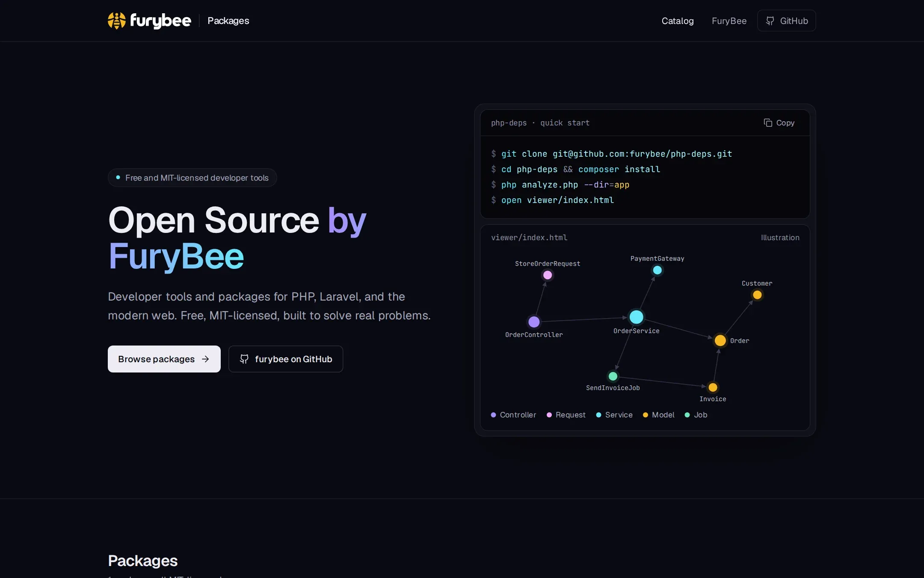Click the Service legend label
The width and height of the screenshot is (924, 578).
click(619, 415)
